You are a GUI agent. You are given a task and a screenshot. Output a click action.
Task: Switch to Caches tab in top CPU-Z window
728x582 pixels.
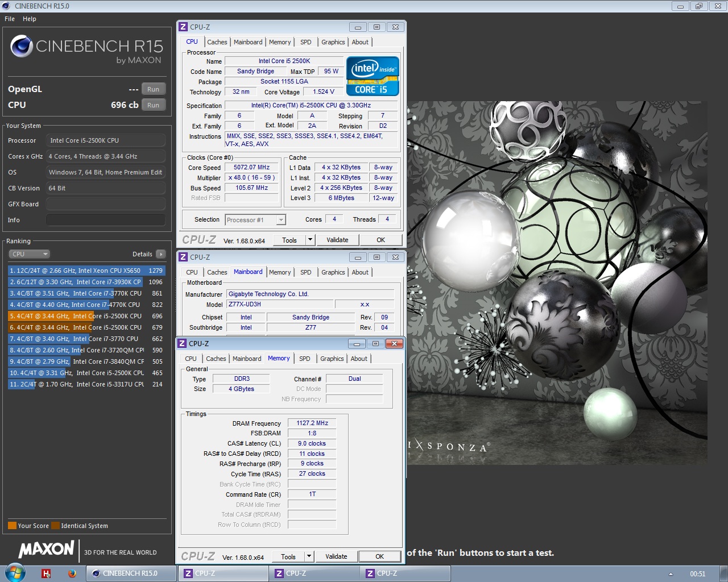pyautogui.click(x=217, y=42)
